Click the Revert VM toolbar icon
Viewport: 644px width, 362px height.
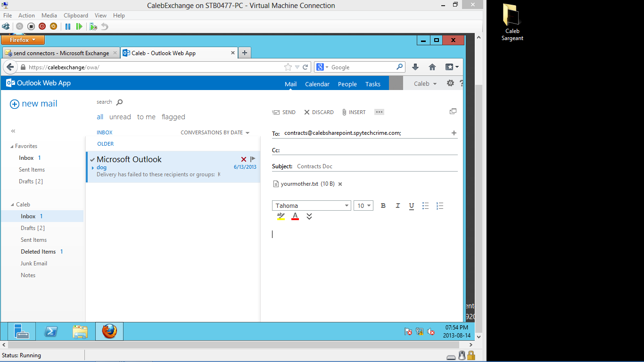[105, 26]
